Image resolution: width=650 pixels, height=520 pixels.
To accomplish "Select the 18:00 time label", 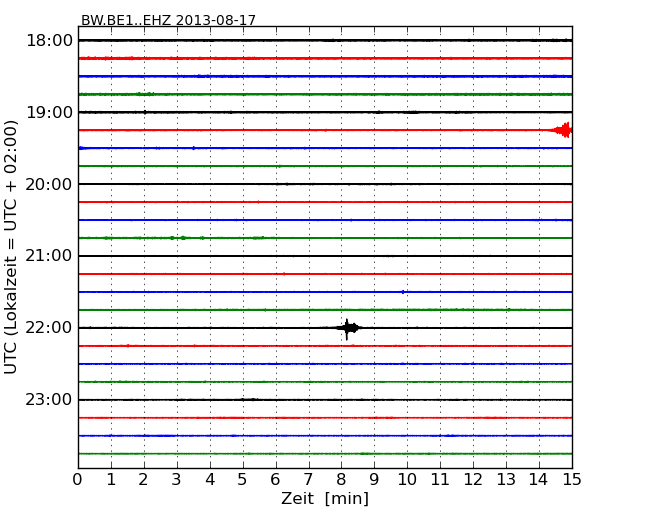I will coord(49,41).
